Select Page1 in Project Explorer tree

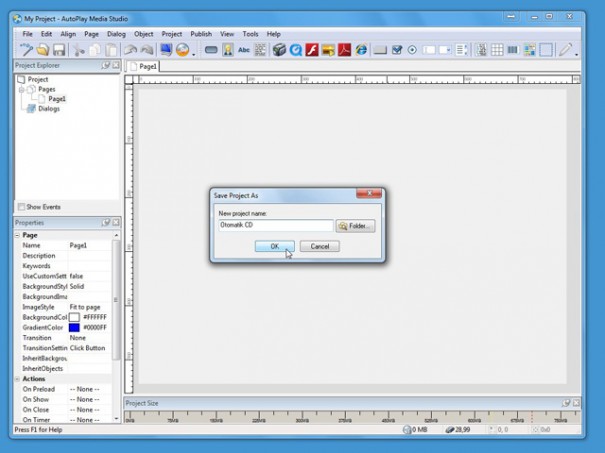click(57, 99)
